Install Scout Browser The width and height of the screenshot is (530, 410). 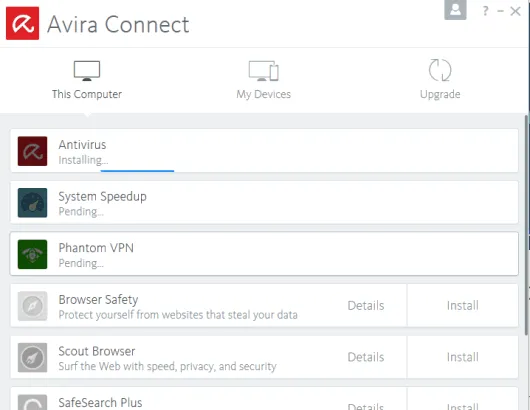[462, 357]
